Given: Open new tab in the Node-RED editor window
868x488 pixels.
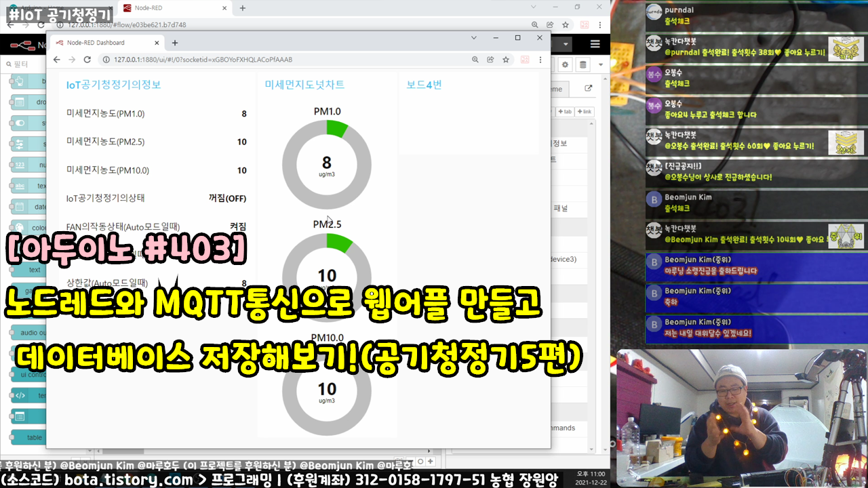Looking at the screenshot, I should point(243,8).
